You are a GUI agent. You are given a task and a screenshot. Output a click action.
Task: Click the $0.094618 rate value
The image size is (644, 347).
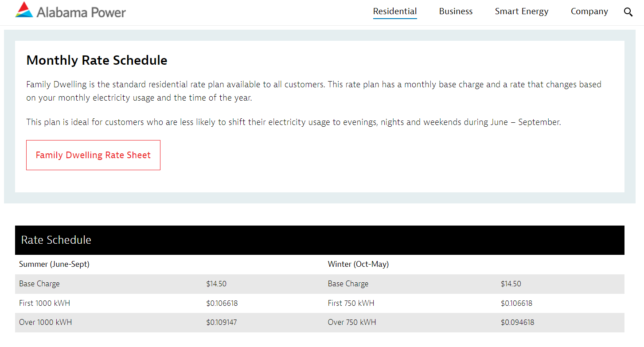point(518,322)
